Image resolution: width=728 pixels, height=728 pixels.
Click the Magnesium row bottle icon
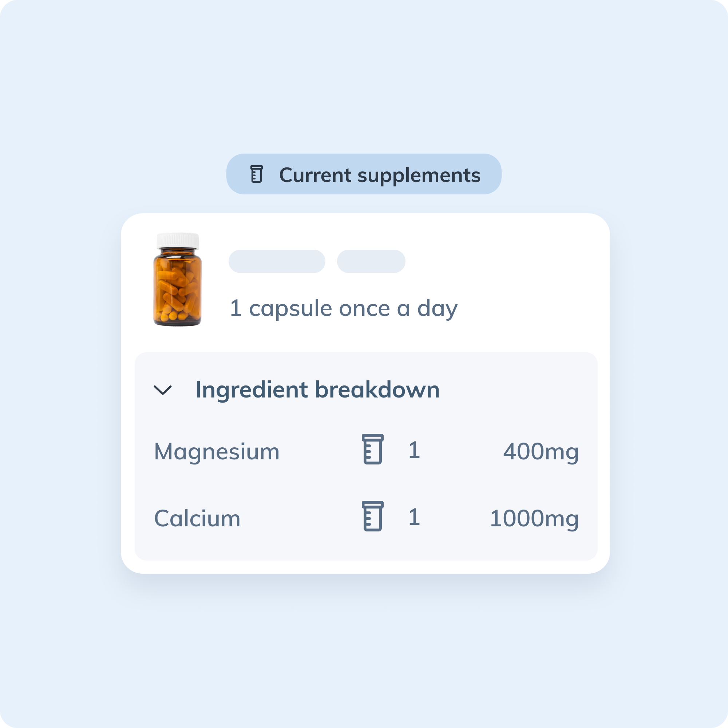373,449
